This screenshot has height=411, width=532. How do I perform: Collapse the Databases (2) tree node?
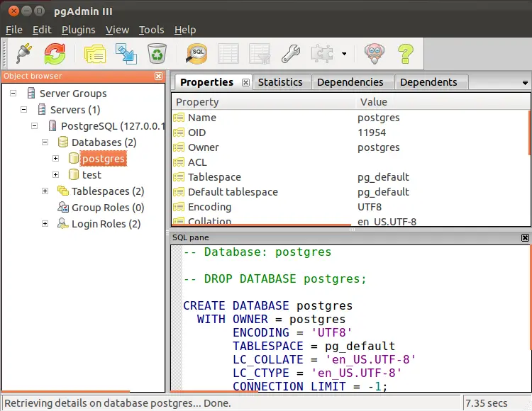[45, 142]
